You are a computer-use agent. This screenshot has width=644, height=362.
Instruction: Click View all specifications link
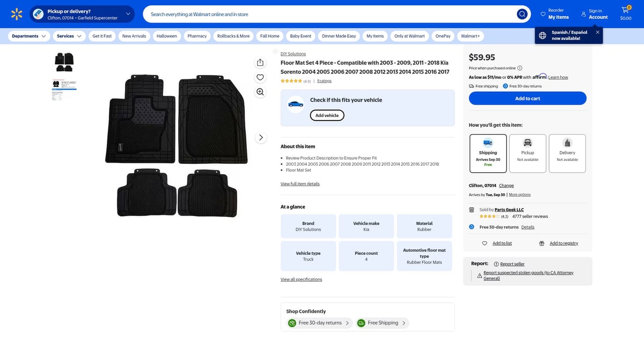tap(301, 279)
